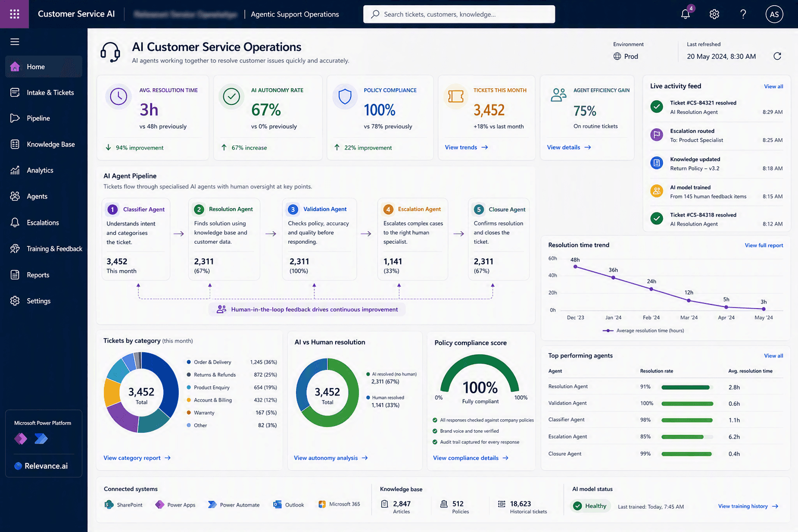Refresh the dashboard data icon

coord(777,56)
